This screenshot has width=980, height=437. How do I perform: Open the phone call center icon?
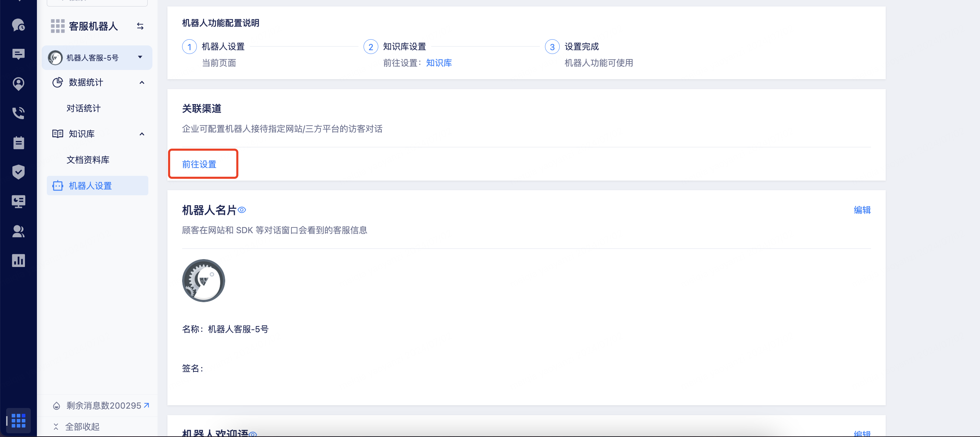pos(18,113)
